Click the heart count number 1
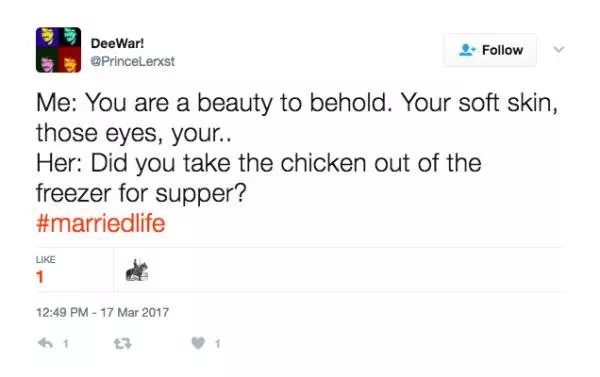This screenshot has height=377, width=600. [217, 344]
